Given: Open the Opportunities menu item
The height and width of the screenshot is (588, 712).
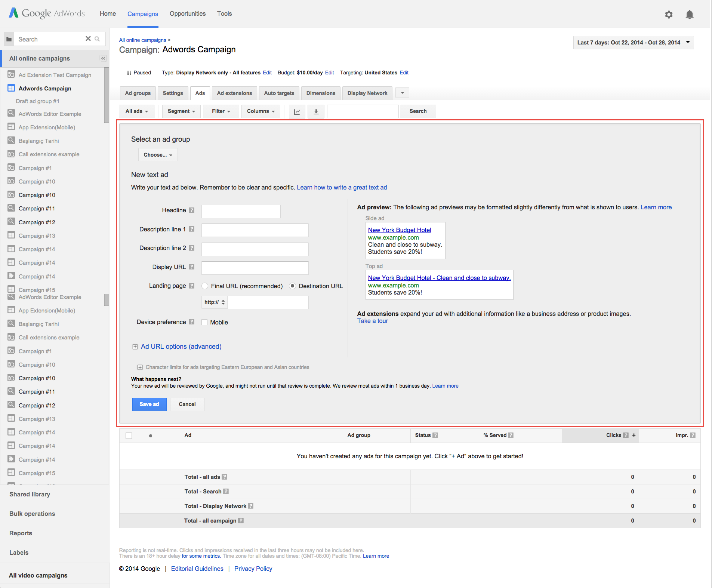Looking at the screenshot, I should point(188,14).
